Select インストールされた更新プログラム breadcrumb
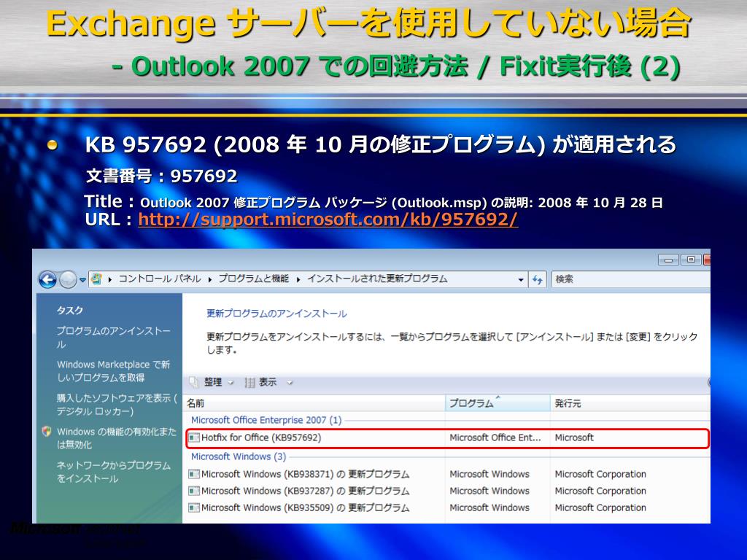Viewport: 747px width, 560px height. 377,279
